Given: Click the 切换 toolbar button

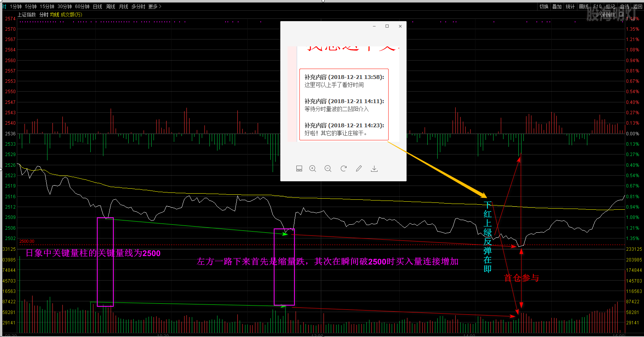Looking at the screenshot, I should click(x=544, y=7).
